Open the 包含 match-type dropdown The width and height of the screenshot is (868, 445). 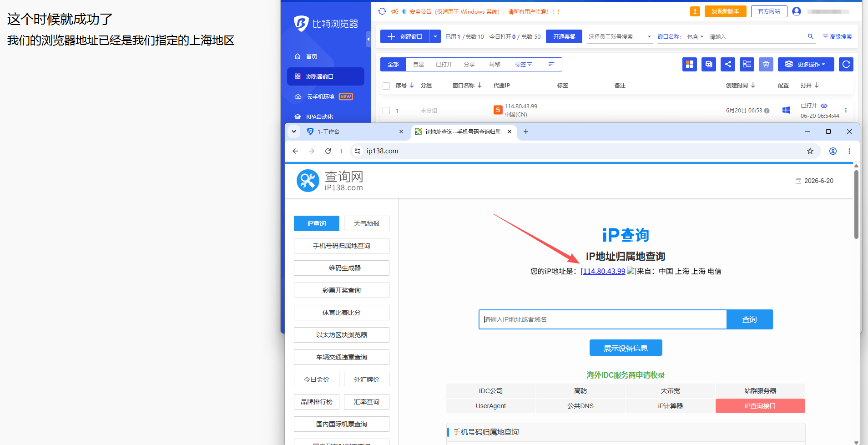click(695, 36)
